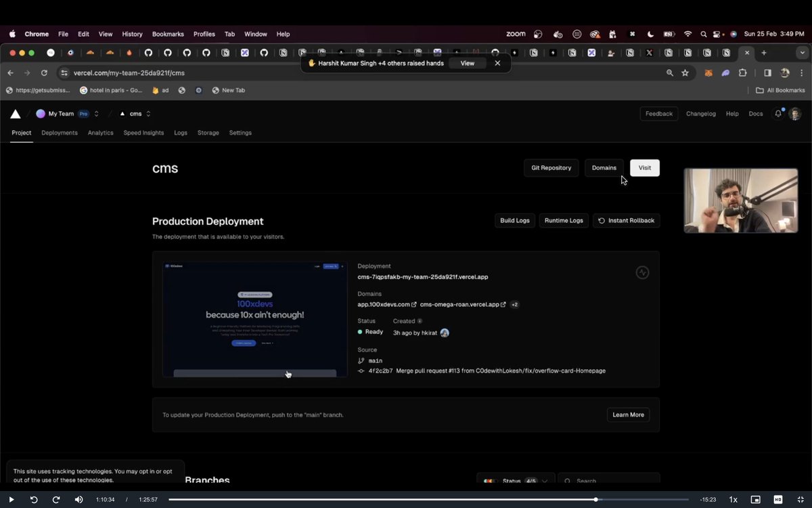Image resolution: width=812 pixels, height=508 pixels.
Task: Switch to the Deployments tab
Action: click(60, 133)
